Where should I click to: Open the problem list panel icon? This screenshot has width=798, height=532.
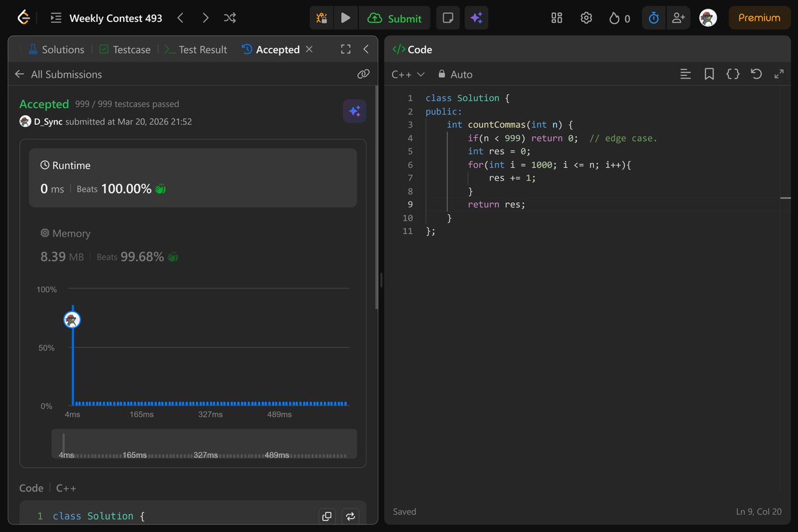pos(56,18)
